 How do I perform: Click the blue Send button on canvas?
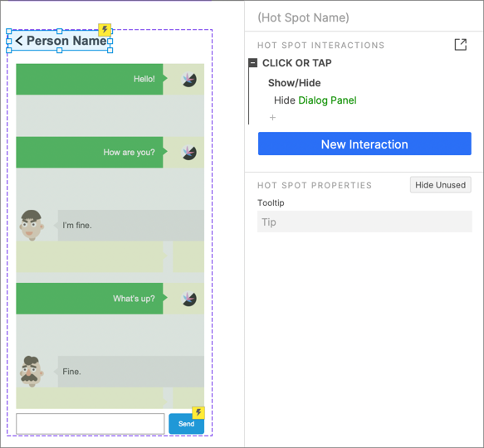point(186,424)
